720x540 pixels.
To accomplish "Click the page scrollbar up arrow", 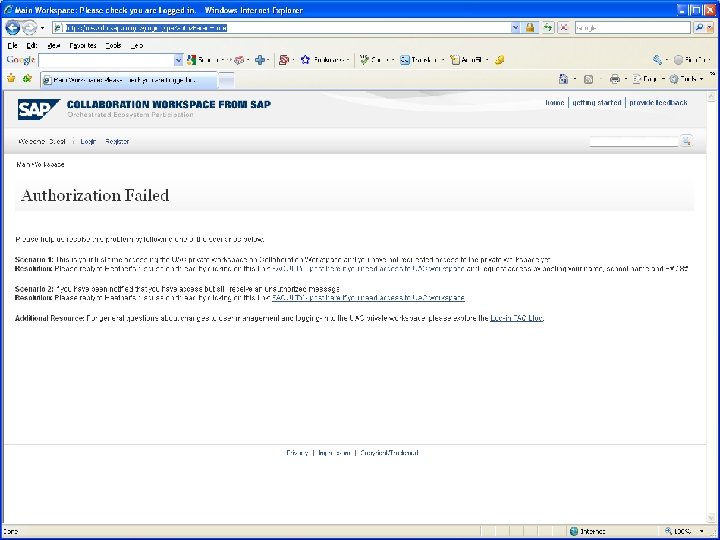I will coord(712,96).
